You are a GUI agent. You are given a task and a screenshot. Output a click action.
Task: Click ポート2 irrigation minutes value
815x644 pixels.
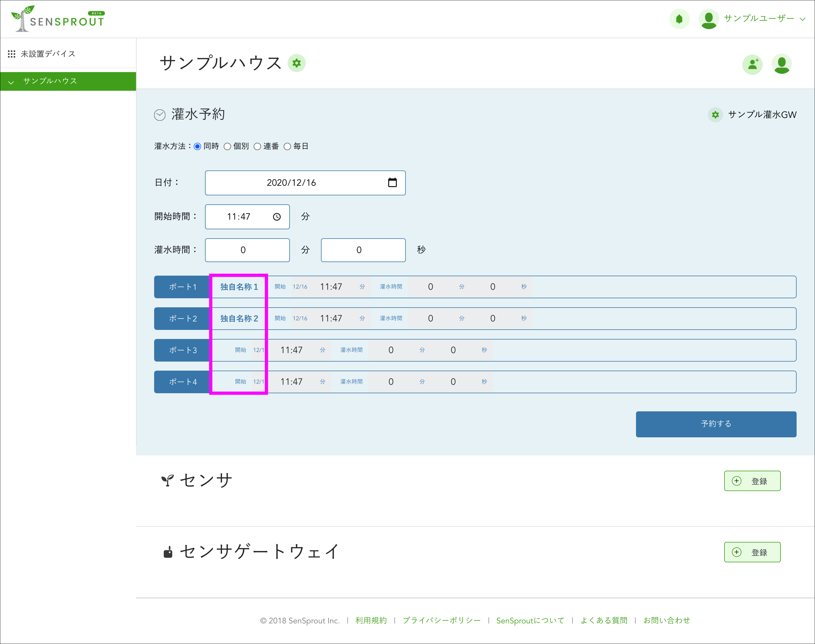(430, 319)
